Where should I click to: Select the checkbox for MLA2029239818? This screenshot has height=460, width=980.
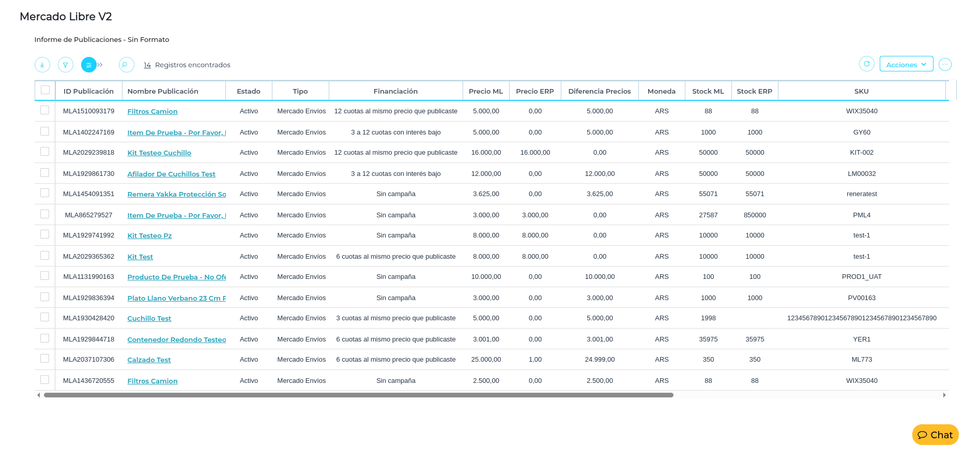[x=45, y=152]
